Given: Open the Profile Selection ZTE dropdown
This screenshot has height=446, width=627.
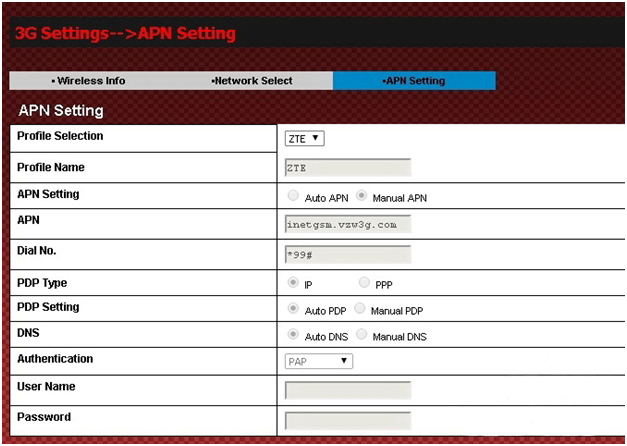Looking at the screenshot, I should [304, 139].
